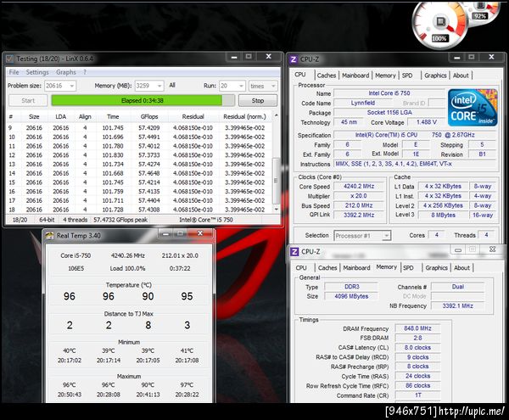
Task: Select the Mainboard tab in lower CPU-Z window
Action: [x=356, y=268]
